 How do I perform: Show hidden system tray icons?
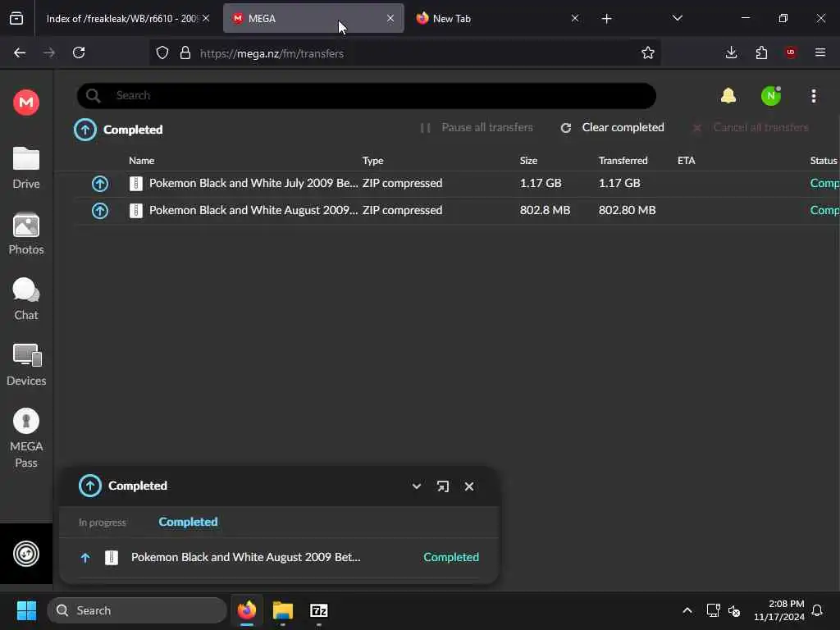[687, 610]
